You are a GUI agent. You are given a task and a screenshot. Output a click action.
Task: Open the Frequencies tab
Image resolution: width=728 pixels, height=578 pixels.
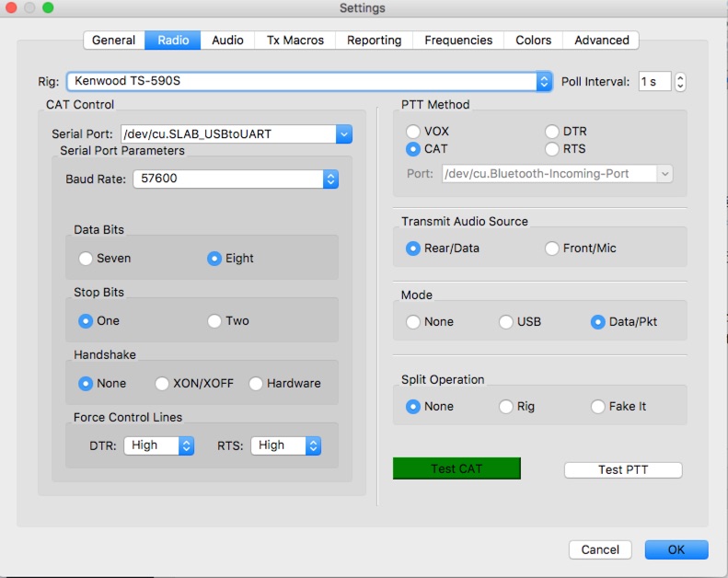click(x=458, y=40)
